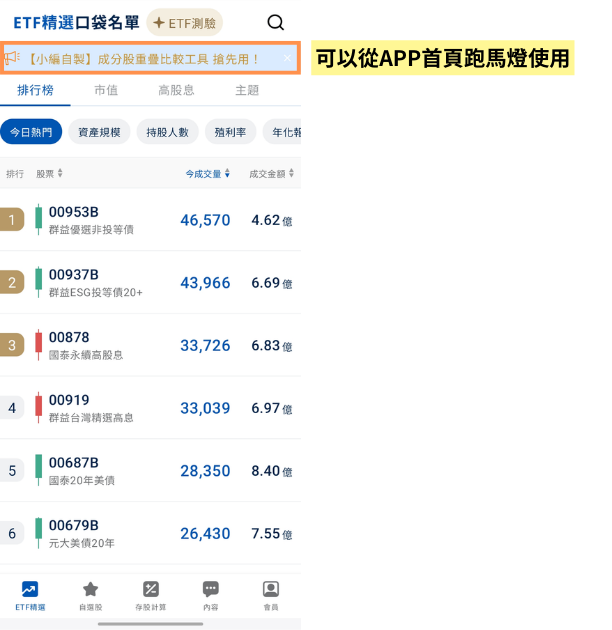The width and height of the screenshot is (612, 630).
Task: Switch to the 主題 tab
Action: (247, 90)
